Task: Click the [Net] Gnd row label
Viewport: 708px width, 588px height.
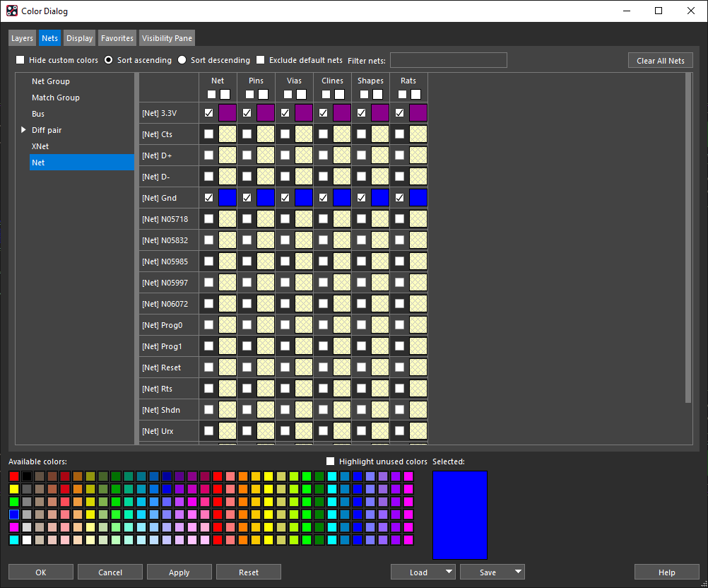Action: tap(160, 198)
